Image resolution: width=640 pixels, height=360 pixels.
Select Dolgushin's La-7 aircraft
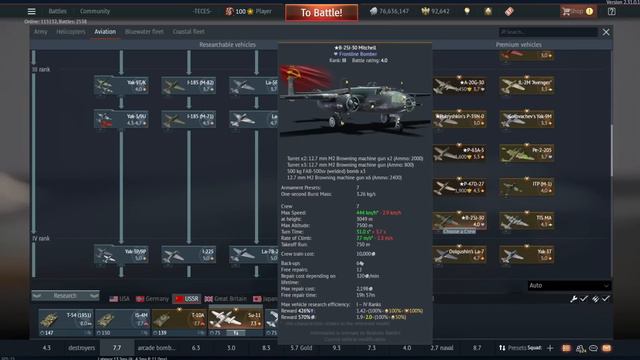pyautogui.click(x=459, y=255)
